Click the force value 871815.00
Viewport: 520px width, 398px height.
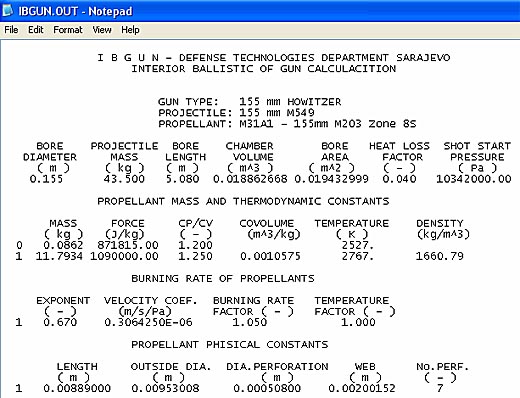(x=128, y=245)
